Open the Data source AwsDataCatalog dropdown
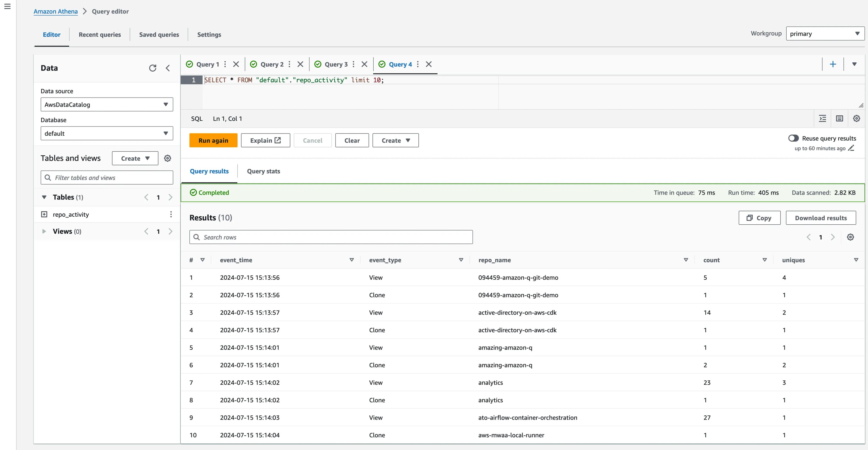The width and height of the screenshot is (868, 450). point(107,104)
